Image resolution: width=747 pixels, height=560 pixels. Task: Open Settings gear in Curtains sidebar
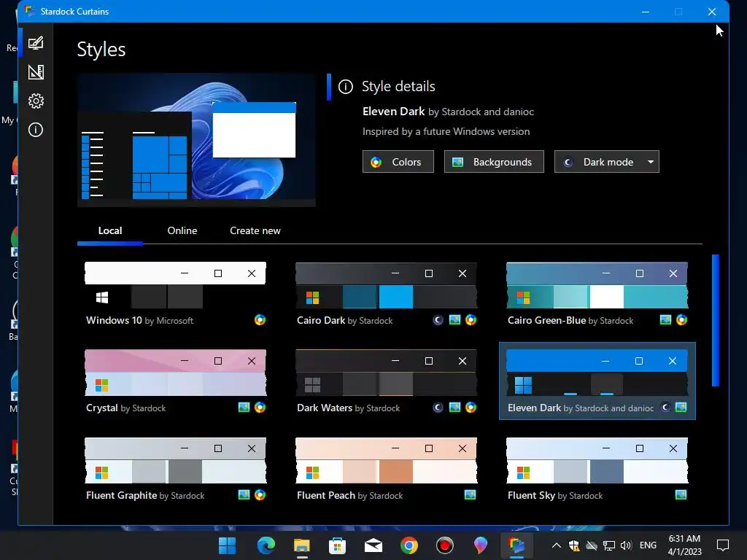pyautogui.click(x=36, y=101)
